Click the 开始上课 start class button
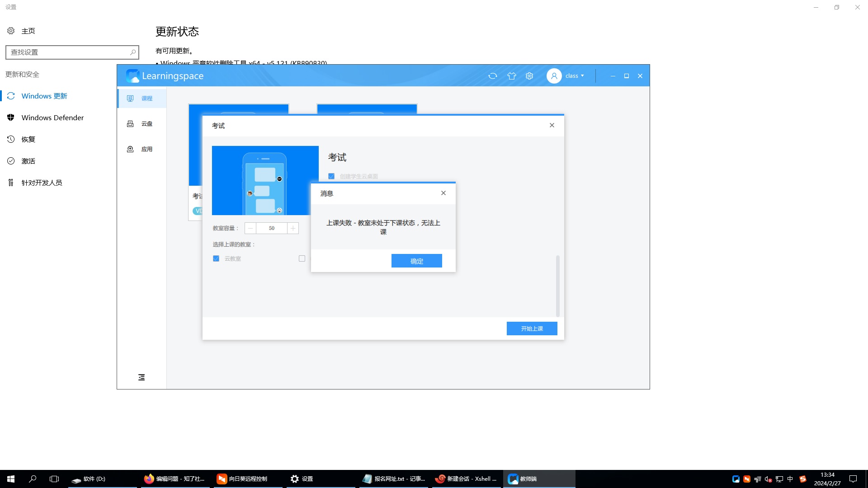The image size is (868, 488). (532, 328)
